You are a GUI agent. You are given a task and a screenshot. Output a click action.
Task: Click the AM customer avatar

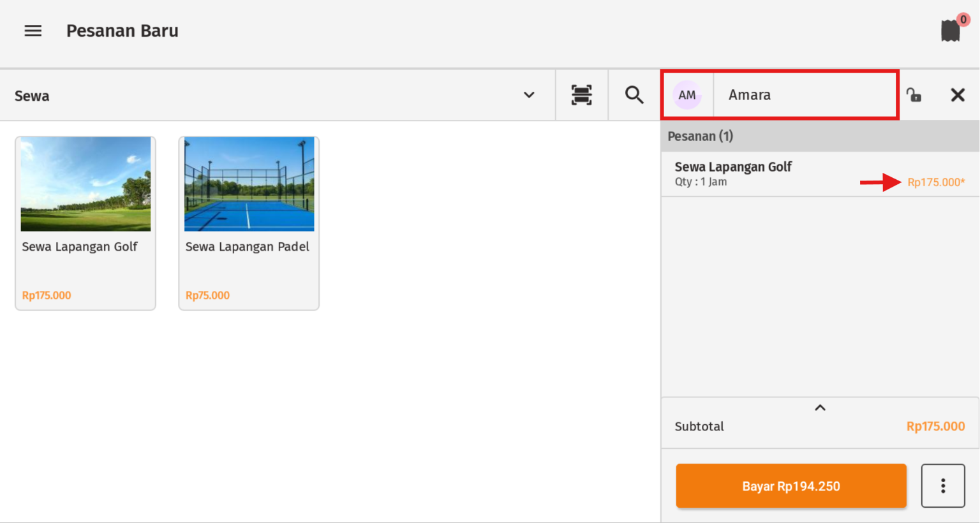(x=687, y=95)
